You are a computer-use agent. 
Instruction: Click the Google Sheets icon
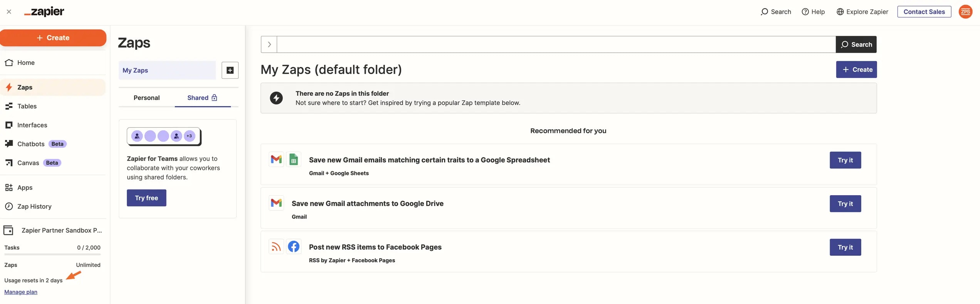294,159
